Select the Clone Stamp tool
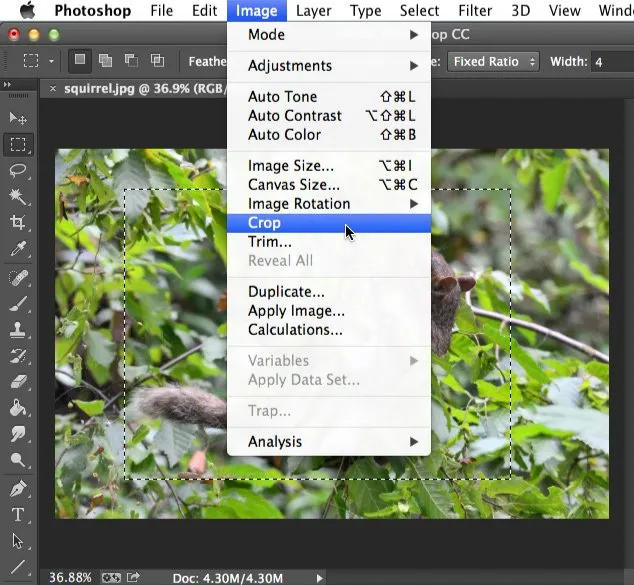The image size is (634, 585). pos(18,330)
